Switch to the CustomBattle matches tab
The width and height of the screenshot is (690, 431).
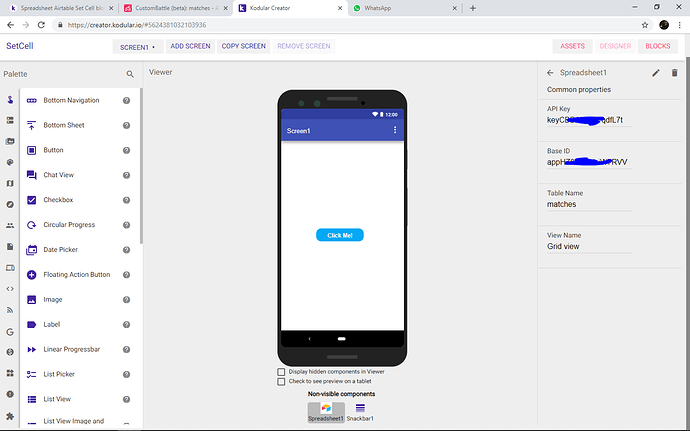[x=176, y=8]
